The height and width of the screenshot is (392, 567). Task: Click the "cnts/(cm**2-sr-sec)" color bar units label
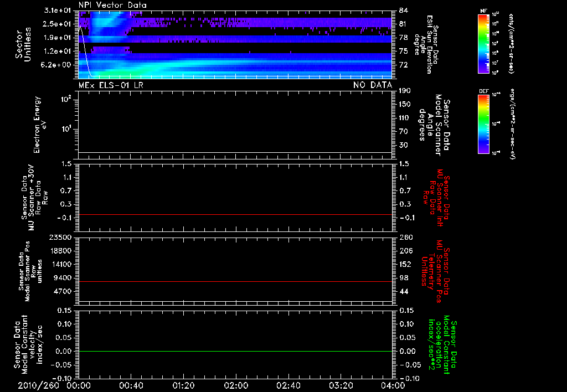(x=511, y=44)
